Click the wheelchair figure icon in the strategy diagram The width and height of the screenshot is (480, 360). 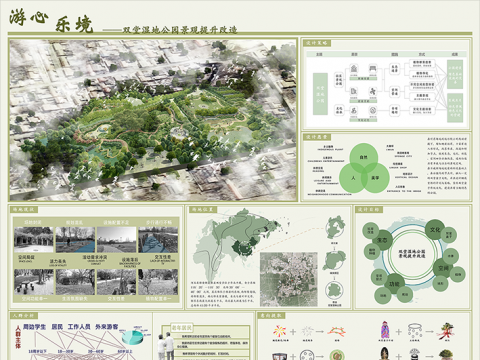354,110
